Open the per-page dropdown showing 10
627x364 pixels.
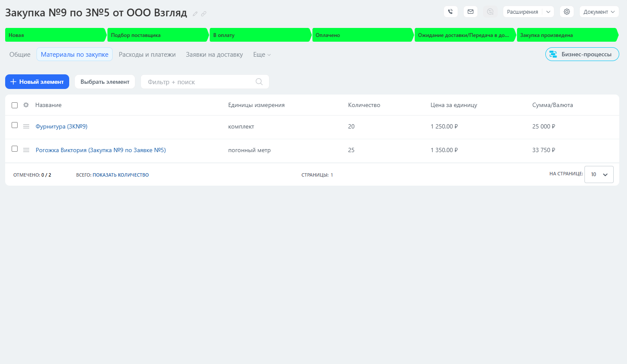point(599,174)
